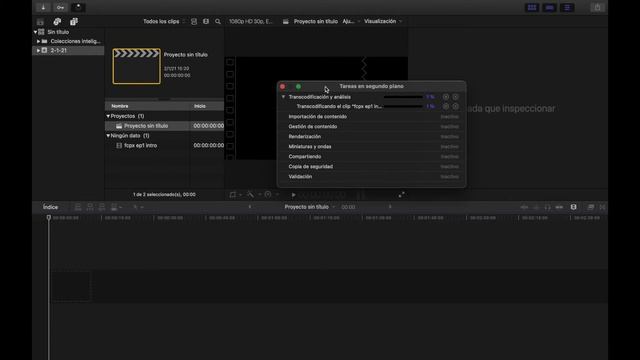Collapse Transcodificación y análisis disclosure triangle
The width and height of the screenshot is (640, 360).
[x=283, y=97]
